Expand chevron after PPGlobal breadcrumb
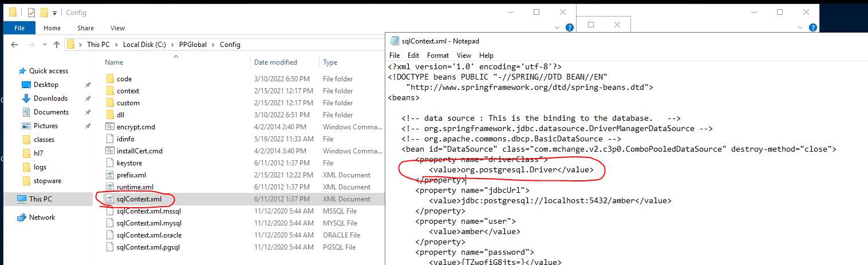The width and height of the screenshot is (868, 265). [x=215, y=45]
